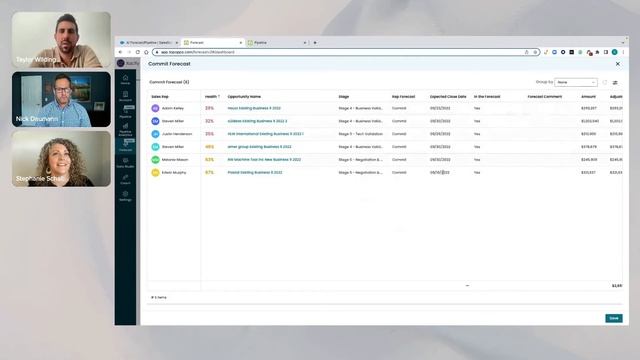Image resolution: width=640 pixels, height=360 pixels.
Task: Open Data Studio in the sidebar
Action: click(125, 163)
